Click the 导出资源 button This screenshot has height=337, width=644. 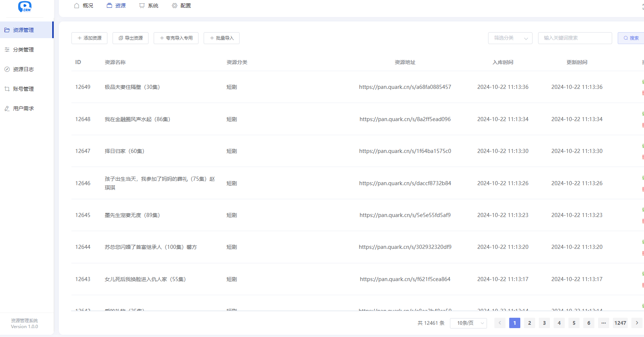click(x=130, y=38)
